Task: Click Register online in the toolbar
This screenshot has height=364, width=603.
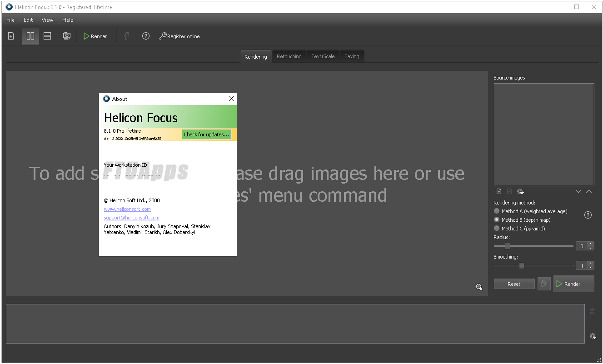Action: (x=179, y=36)
